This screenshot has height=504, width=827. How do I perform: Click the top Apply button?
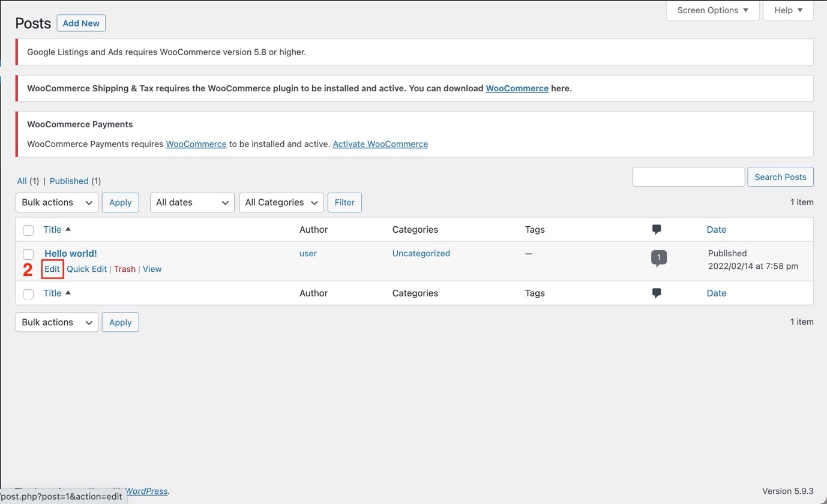pos(121,202)
